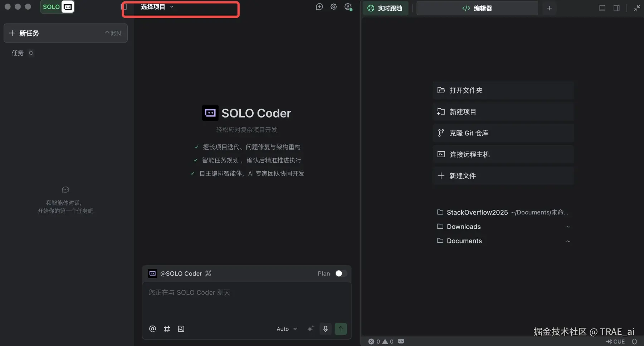Switch to the 编辑器 tab
Viewport: 644px width, 346px height.
pos(477,8)
